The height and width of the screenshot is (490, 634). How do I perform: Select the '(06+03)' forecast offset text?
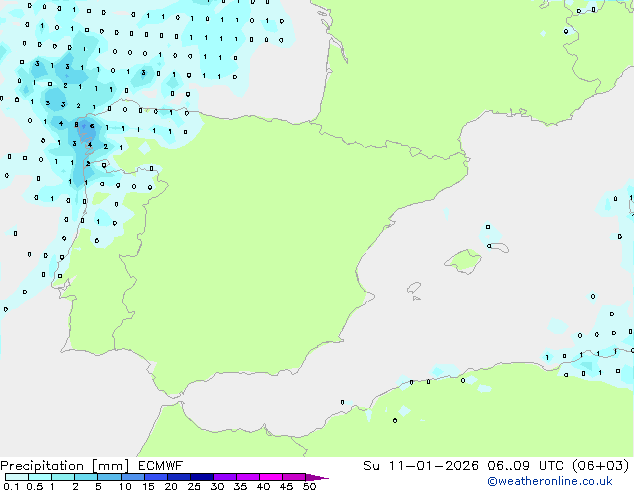pos(601,466)
